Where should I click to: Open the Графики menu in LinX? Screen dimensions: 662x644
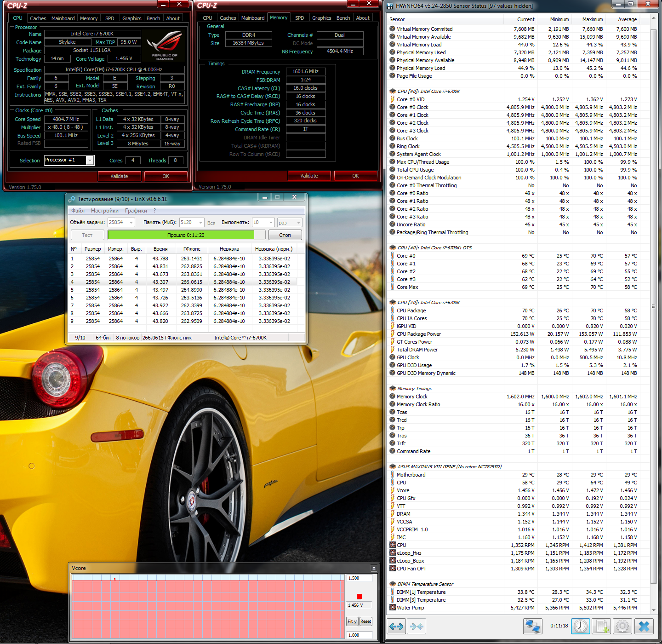click(x=136, y=211)
